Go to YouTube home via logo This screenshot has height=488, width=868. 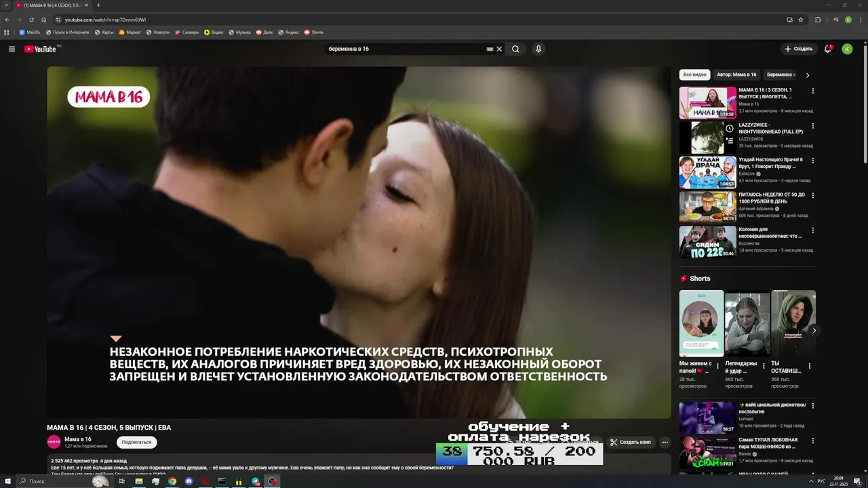pos(42,49)
